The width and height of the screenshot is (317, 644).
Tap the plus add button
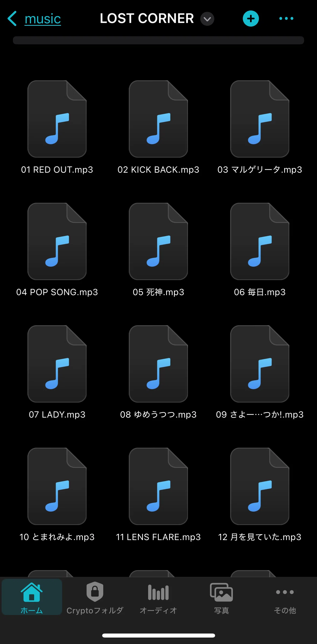(x=251, y=19)
